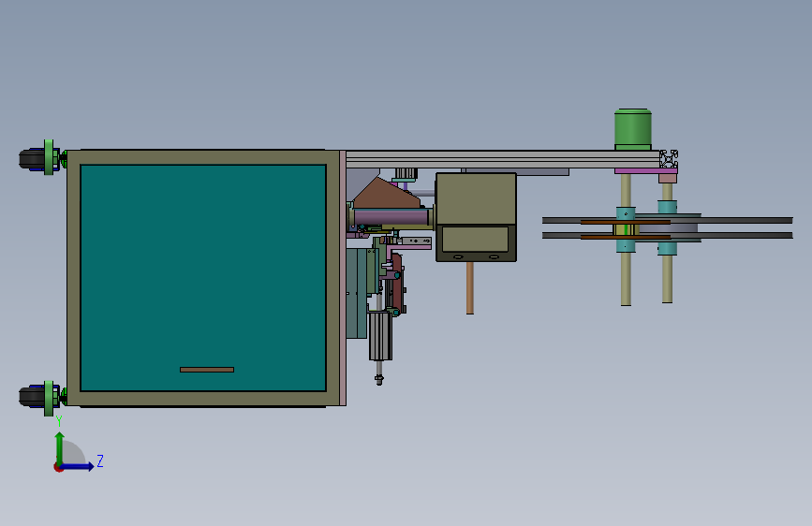Select the upper-left black caster wheel
Screen dimensions: 812x526
click(31, 158)
